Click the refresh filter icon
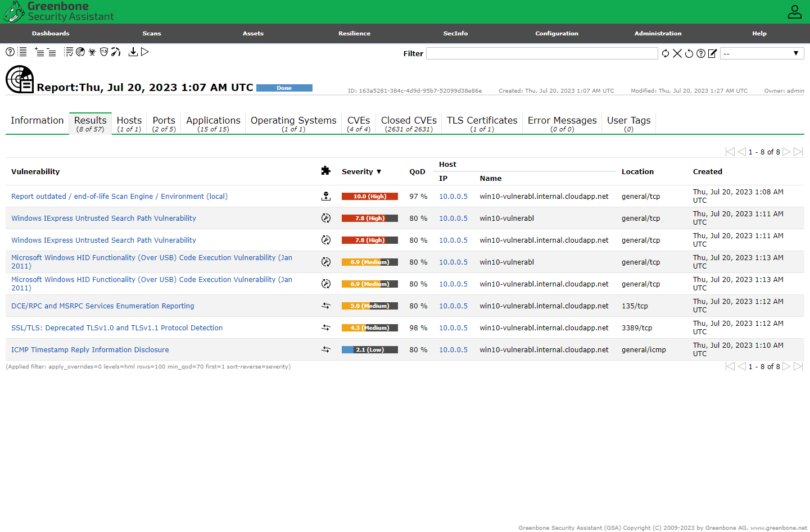810x532 pixels. [666, 53]
